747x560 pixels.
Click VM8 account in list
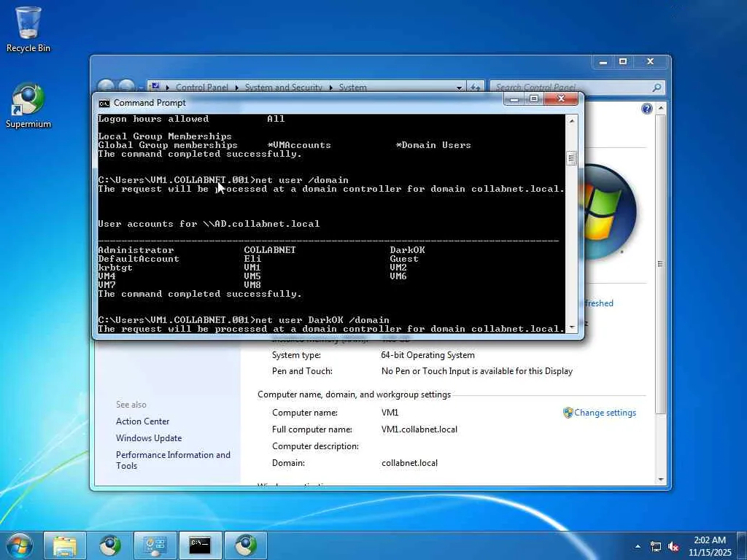click(x=252, y=285)
